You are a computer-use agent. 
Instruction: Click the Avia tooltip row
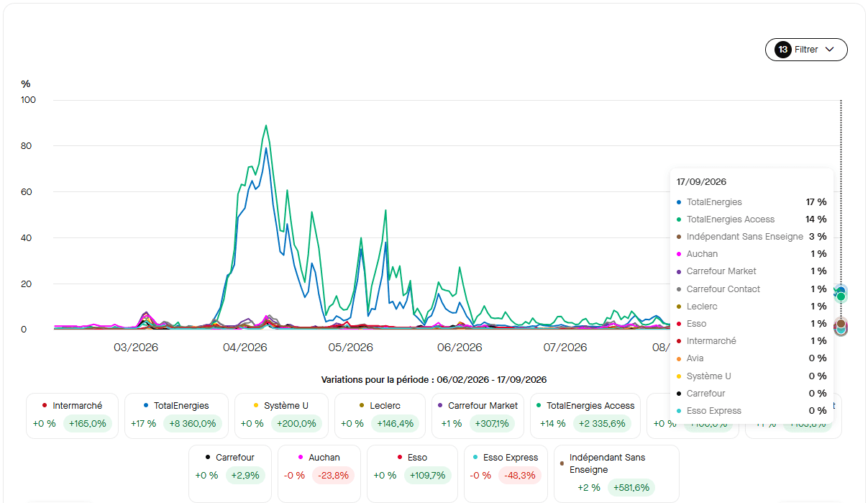pyautogui.click(x=751, y=358)
